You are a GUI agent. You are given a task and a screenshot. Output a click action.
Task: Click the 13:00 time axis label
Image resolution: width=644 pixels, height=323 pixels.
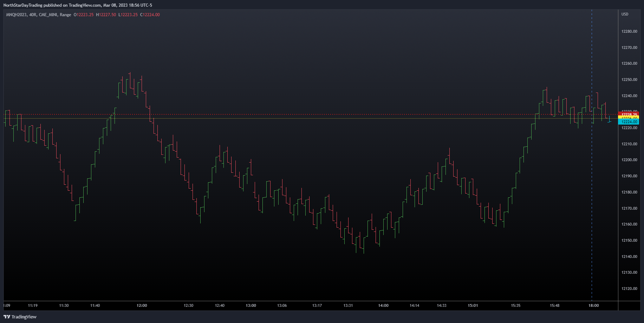pyautogui.click(x=251, y=305)
